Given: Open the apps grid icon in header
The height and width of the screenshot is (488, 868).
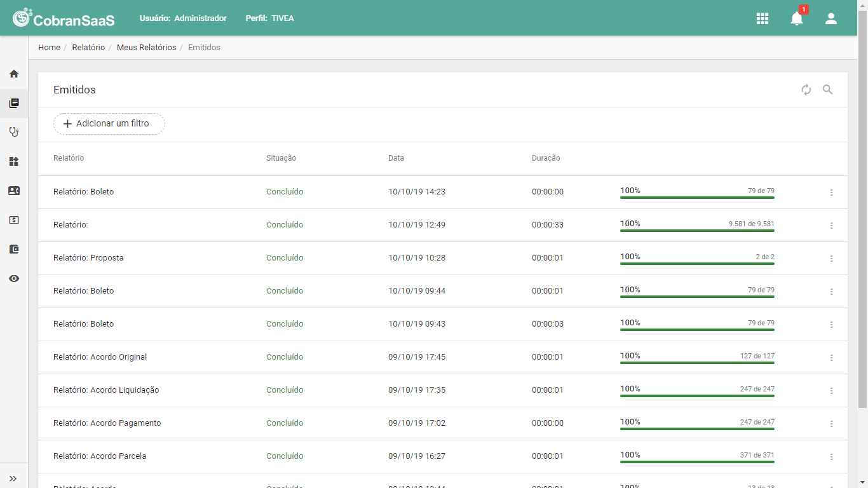Looking at the screenshot, I should (763, 18).
